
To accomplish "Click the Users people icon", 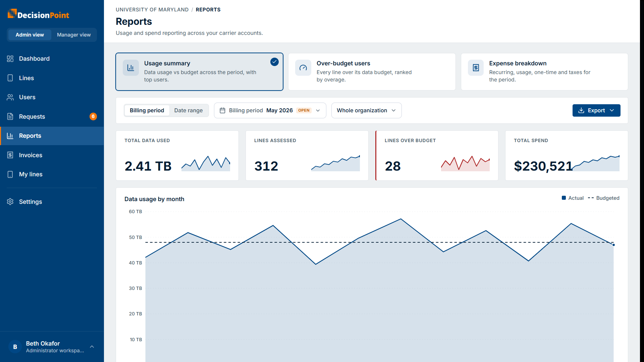I will click(10, 97).
